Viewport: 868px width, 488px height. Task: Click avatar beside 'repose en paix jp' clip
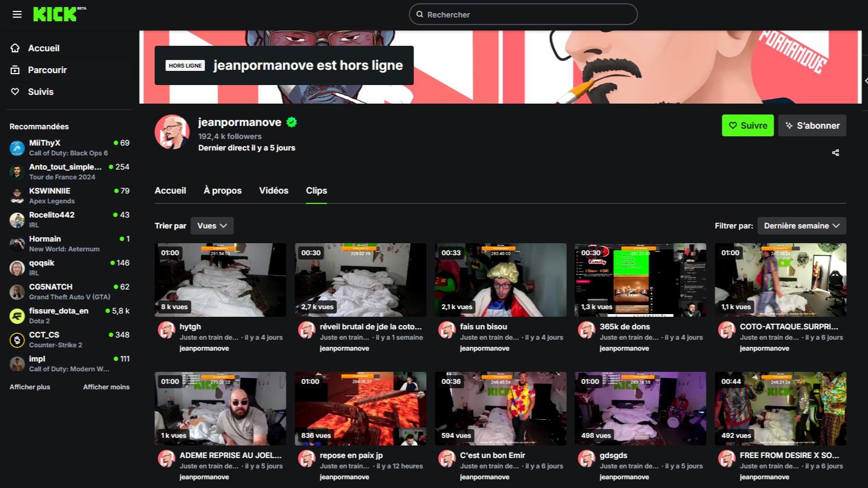[307, 459]
